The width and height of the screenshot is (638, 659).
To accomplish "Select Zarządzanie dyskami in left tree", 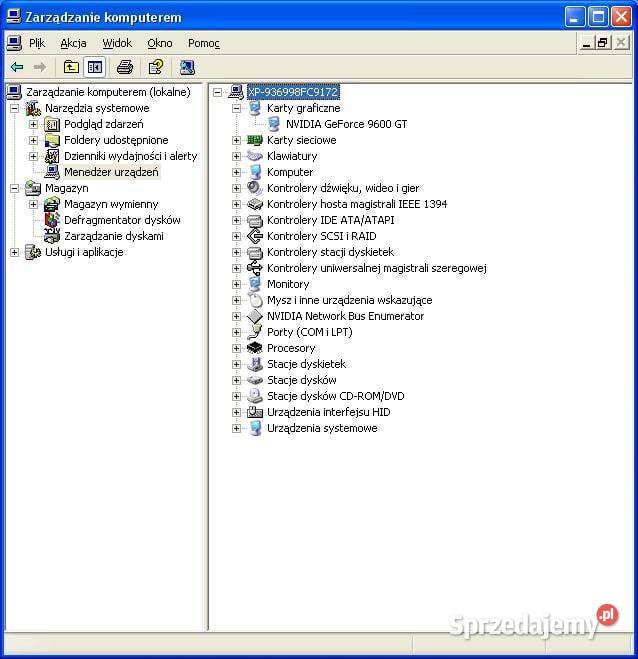I will pyautogui.click(x=113, y=236).
